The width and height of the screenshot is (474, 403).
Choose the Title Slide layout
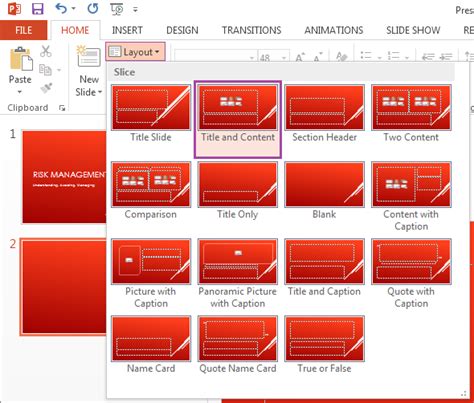click(151, 114)
